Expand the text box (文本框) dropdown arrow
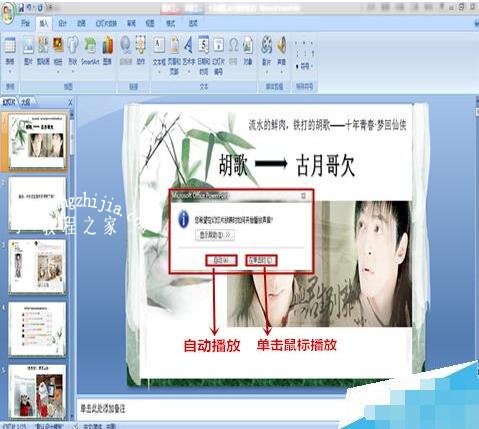The height and width of the screenshot is (429, 479). (x=159, y=71)
